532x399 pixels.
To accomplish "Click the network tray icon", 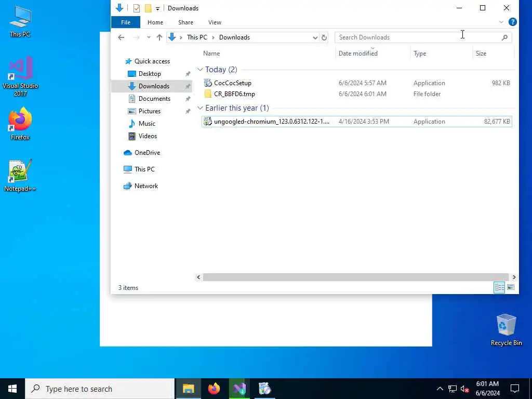I will (x=453, y=389).
